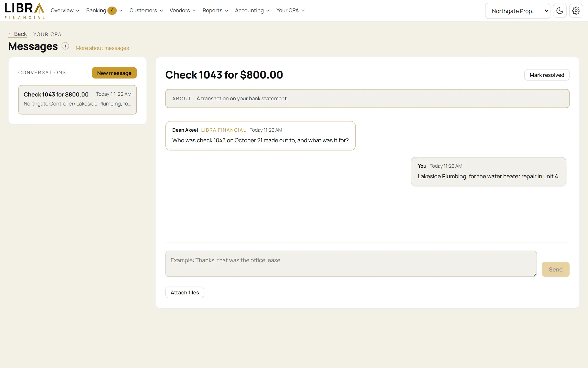The image size is (588, 368).
Task: Open the More about messages link
Action: pyautogui.click(x=102, y=48)
